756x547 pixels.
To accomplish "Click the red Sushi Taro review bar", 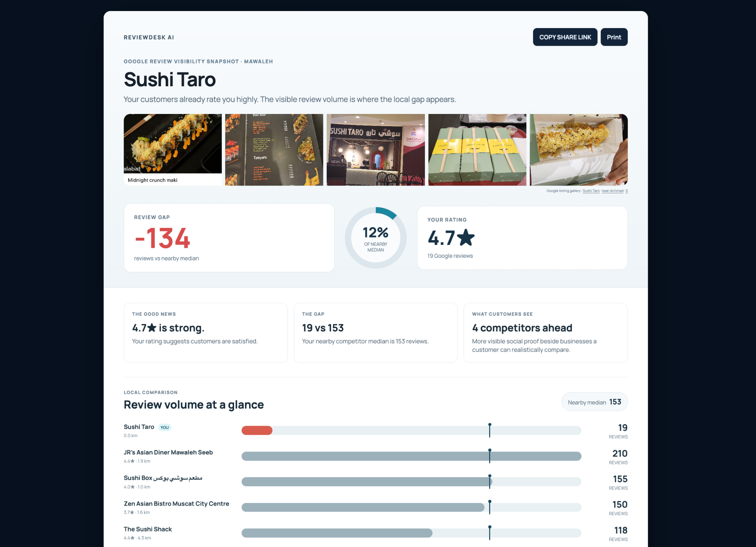I will pos(257,430).
